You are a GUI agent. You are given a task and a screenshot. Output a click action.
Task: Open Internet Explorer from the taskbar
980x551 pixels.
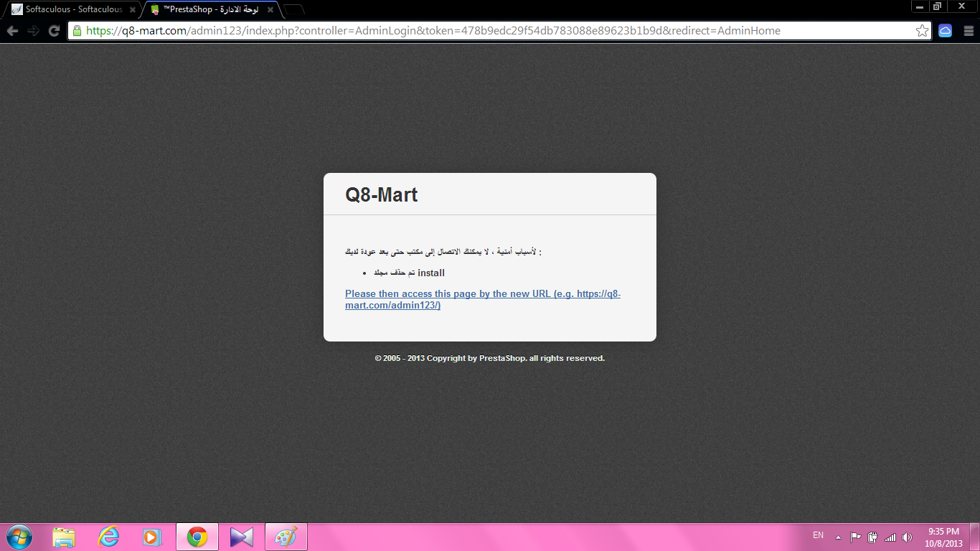tap(108, 537)
